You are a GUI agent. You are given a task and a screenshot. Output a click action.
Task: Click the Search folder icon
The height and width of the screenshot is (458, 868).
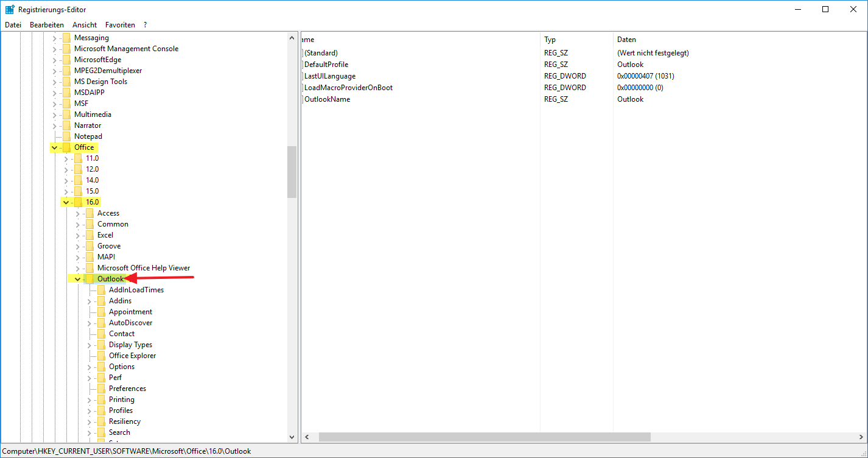pyautogui.click(x=101, y=432)
